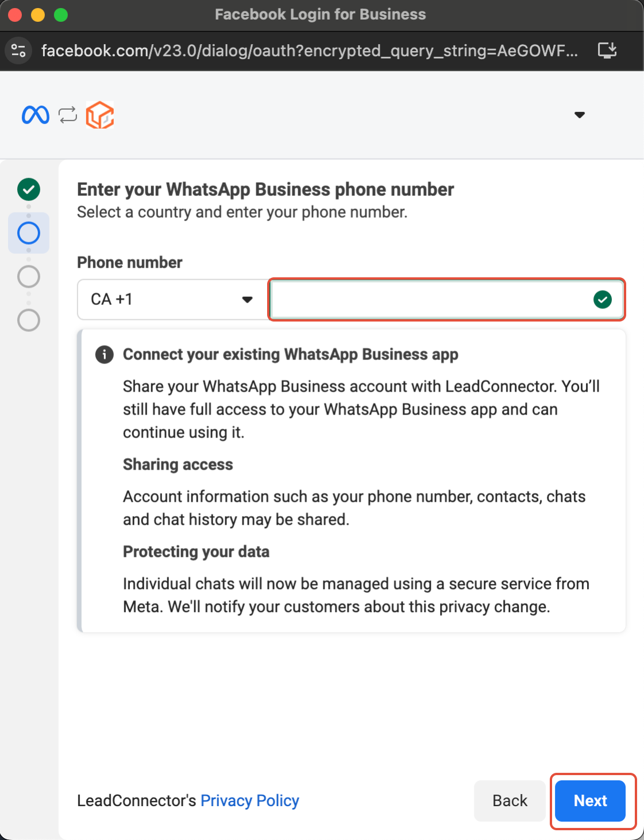Click the 'Sharing access' subheading
The width and height of the screenshot is (644, 840).
pyautogui.click(x=178, y=464)
